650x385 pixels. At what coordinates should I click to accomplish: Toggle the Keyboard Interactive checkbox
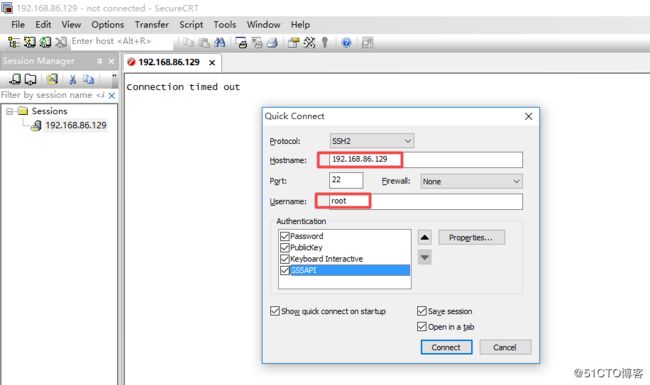point(284,259)
